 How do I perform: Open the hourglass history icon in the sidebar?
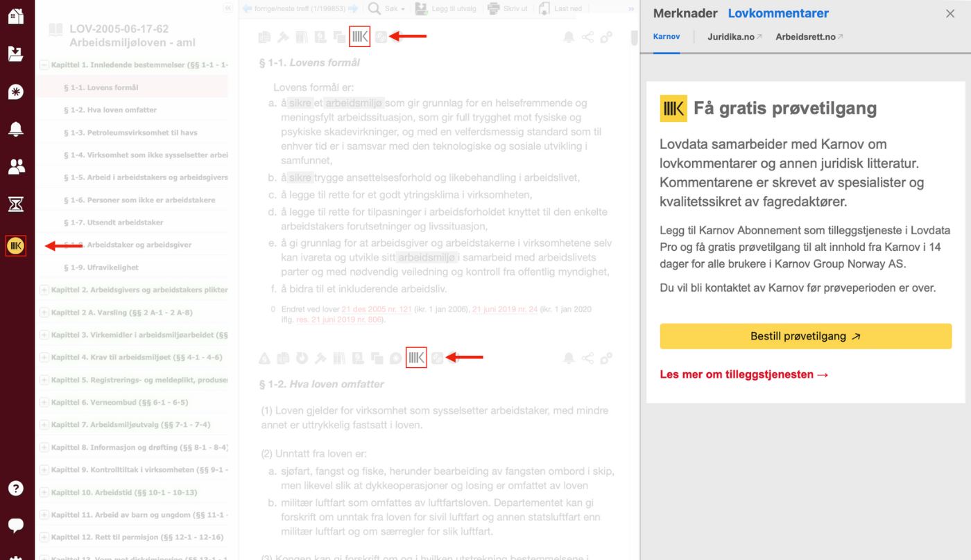(16, 204)
